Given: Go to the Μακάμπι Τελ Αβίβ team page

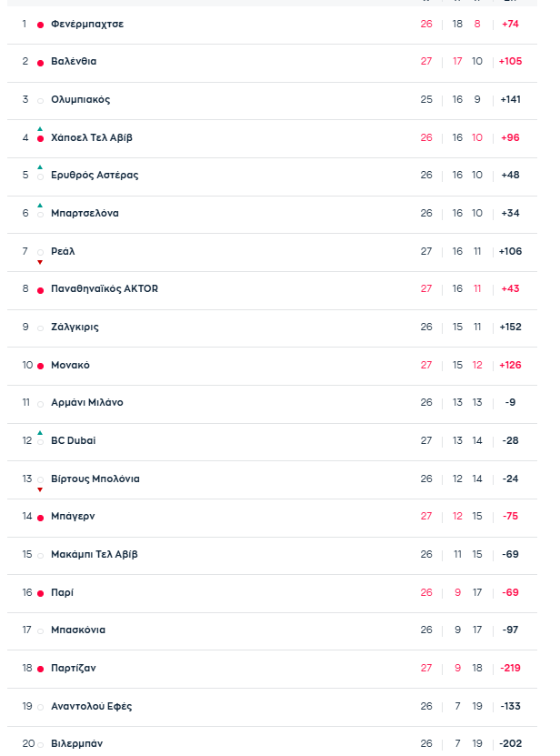Looking at the screenshot, I should pyautogui.click(x=94, y=554).
